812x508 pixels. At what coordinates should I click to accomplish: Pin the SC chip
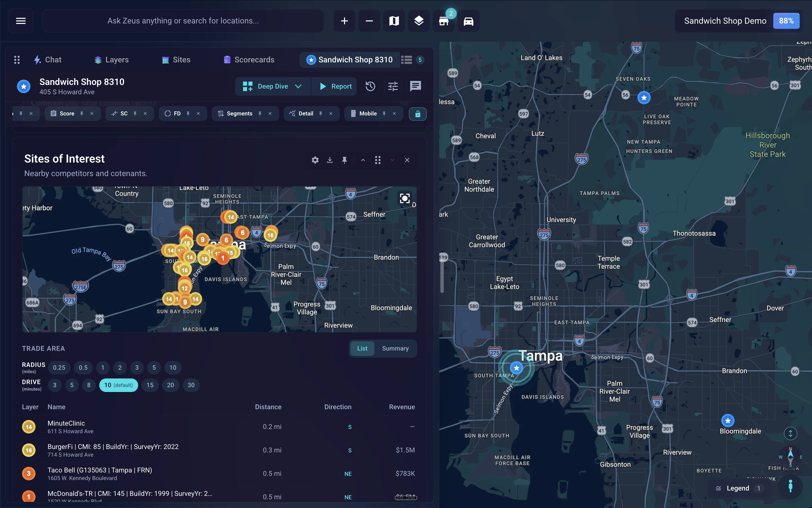pos(135,113)
